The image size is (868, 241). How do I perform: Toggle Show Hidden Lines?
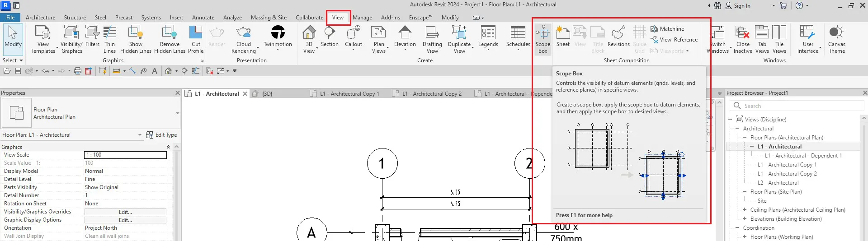(136, 39)
